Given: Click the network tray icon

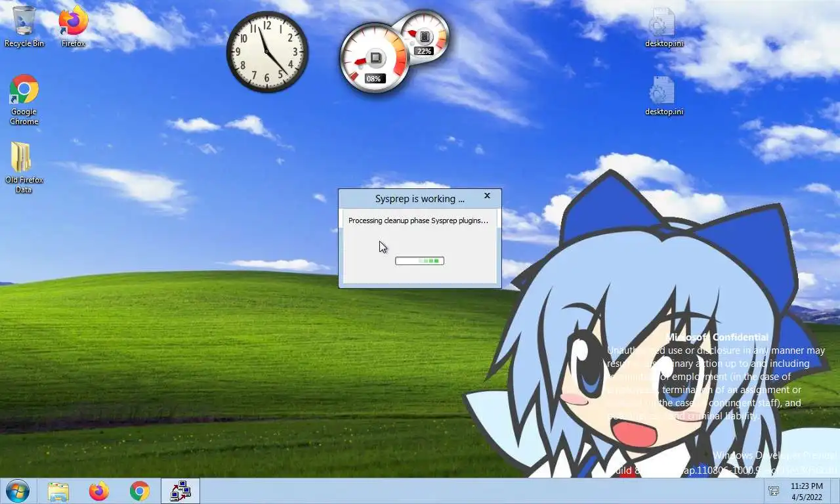Looking at the screenshot, I should click(774, 491).
